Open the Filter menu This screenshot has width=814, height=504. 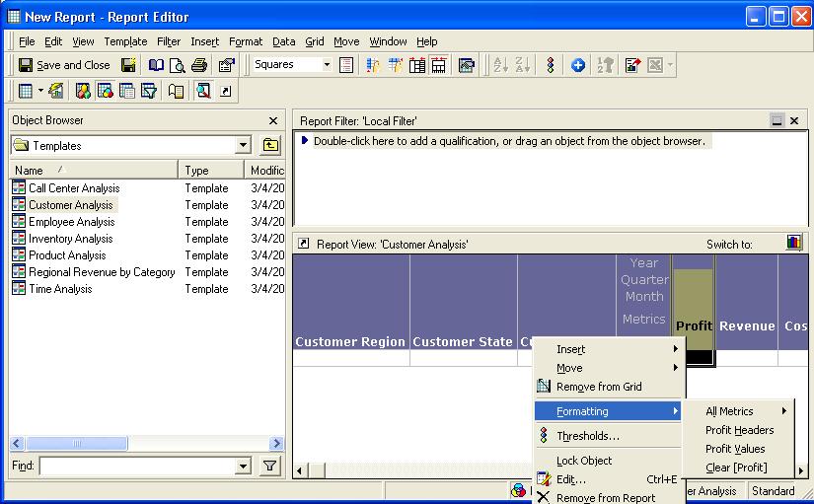coord(169,41)
